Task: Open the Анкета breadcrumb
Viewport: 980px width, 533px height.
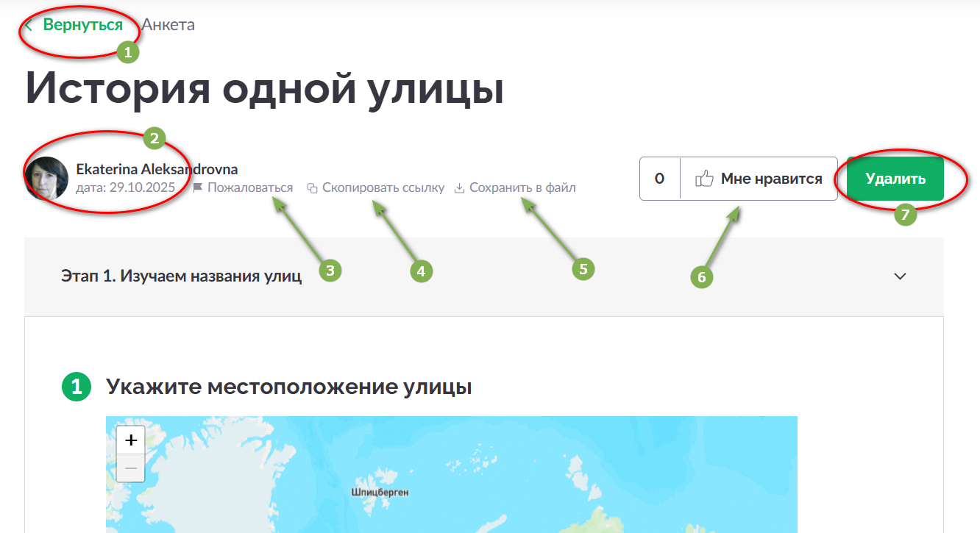Action: click(x=168, y=25)
